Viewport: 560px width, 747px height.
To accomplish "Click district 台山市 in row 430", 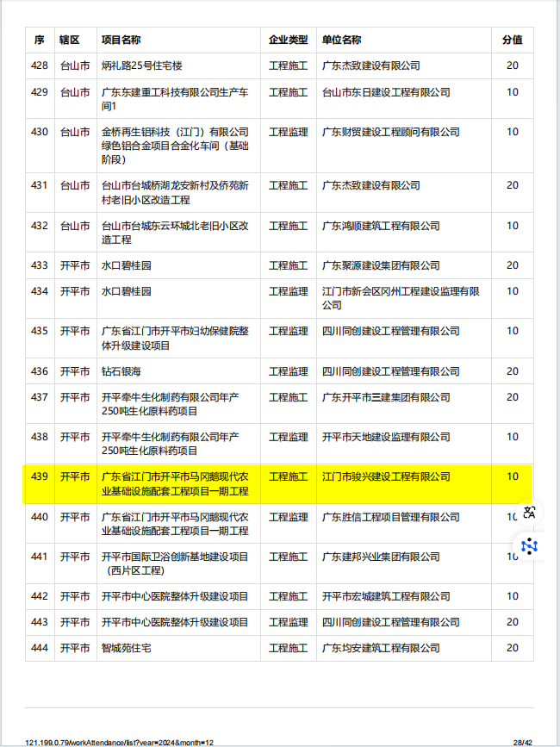I will coord(75,132).
